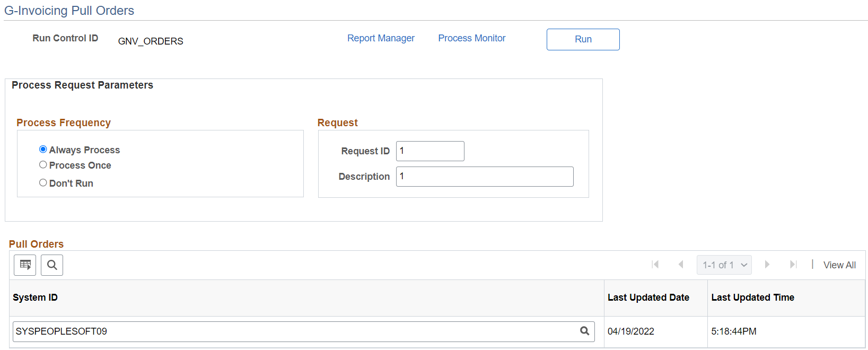Click the next row arrow in Pull Orders
The image size is (868, 350).
[767, 265]
